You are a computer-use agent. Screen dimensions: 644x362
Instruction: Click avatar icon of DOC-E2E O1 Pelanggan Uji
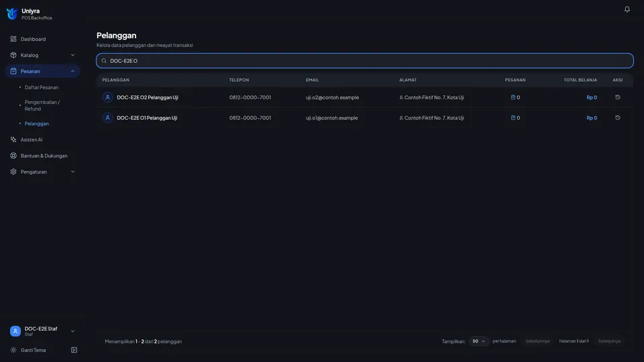(x=107, y=118)
